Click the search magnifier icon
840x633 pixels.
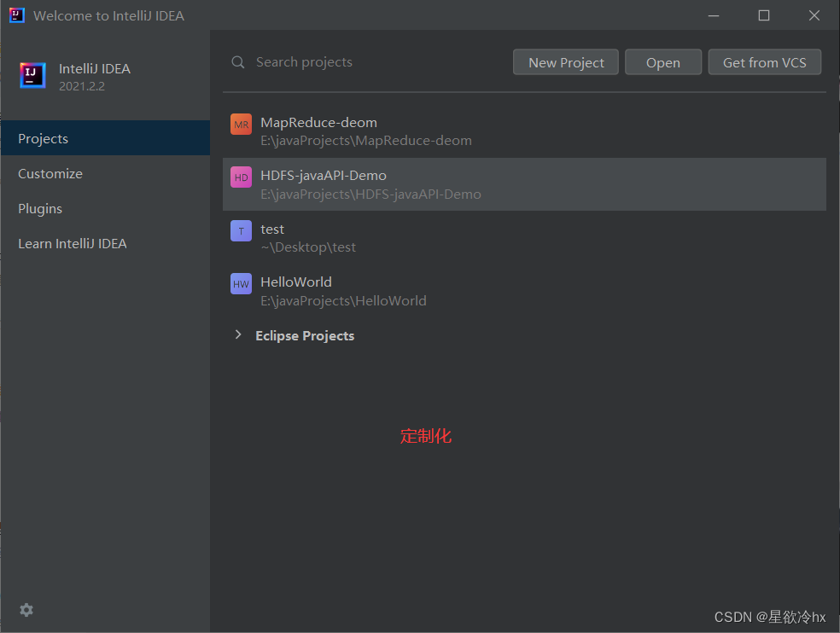pos(238,62)
